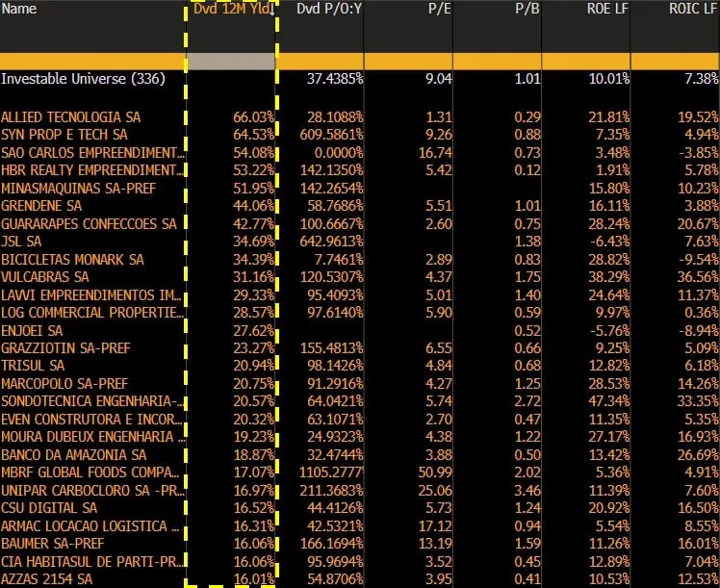Click the universe ROE value 10.01%

tap(609, 79)
